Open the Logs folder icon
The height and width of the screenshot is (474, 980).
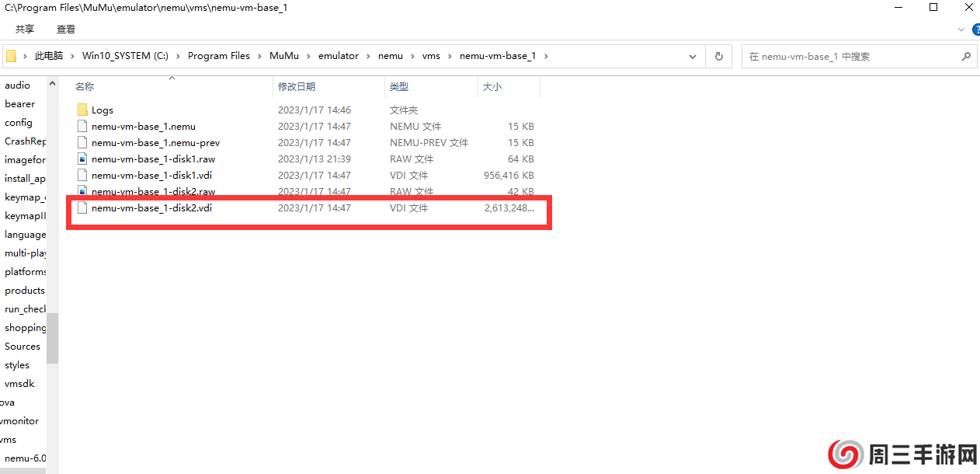(x=82, y=110)
